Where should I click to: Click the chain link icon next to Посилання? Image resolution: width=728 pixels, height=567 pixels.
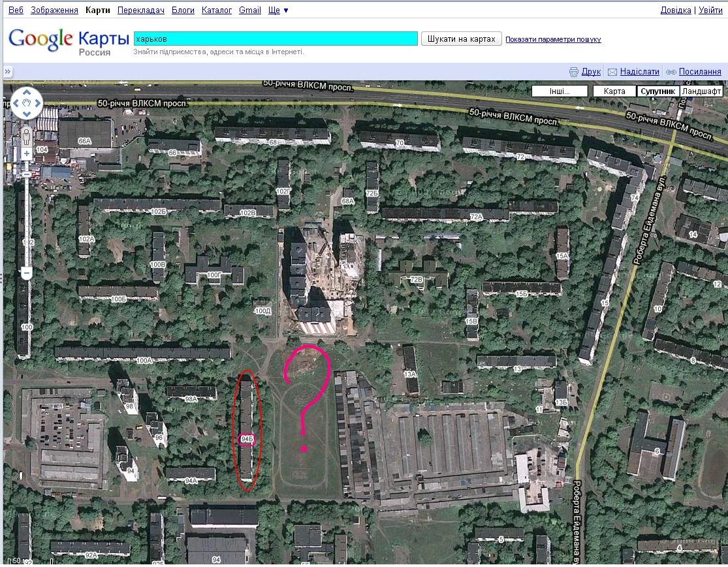point(671,72)
